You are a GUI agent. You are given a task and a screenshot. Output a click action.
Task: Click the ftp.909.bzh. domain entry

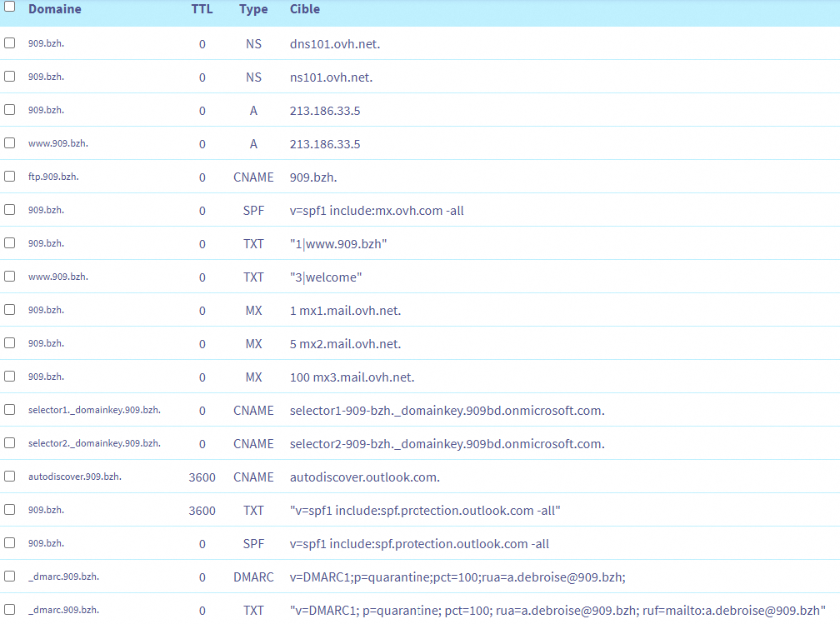pyautogui.click(x=53, y=177)
